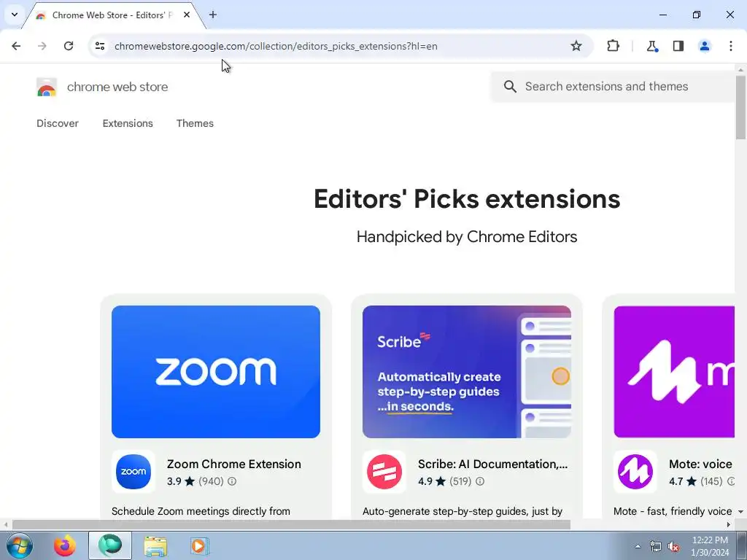
Task: Open File Explorer from the taskbar
Action: click(156, 546)
